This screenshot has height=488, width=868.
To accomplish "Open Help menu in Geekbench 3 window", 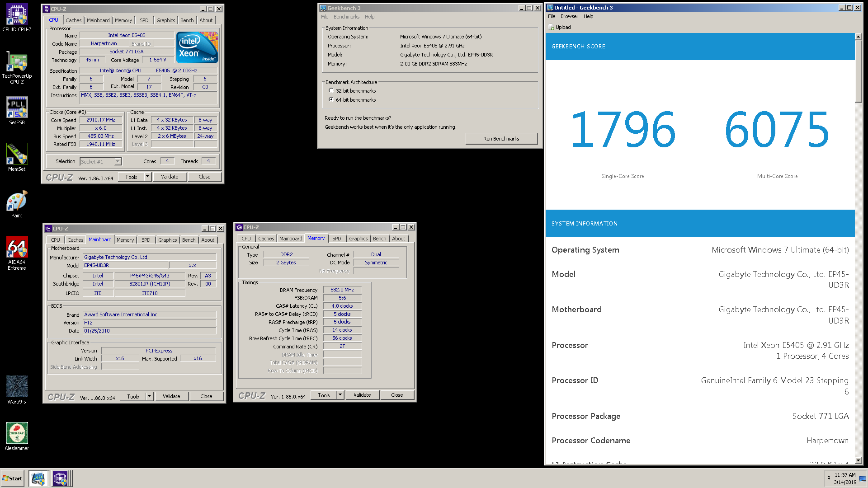I will [369, 17].
